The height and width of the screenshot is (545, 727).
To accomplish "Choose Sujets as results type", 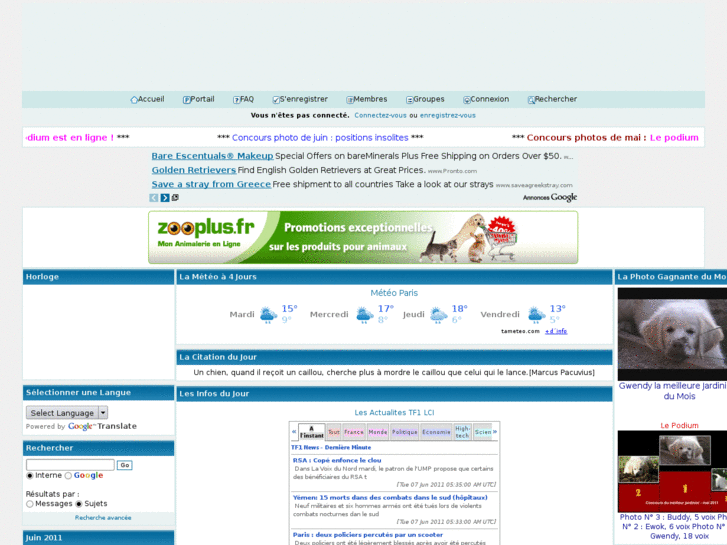I will click(x=79, y=504).
